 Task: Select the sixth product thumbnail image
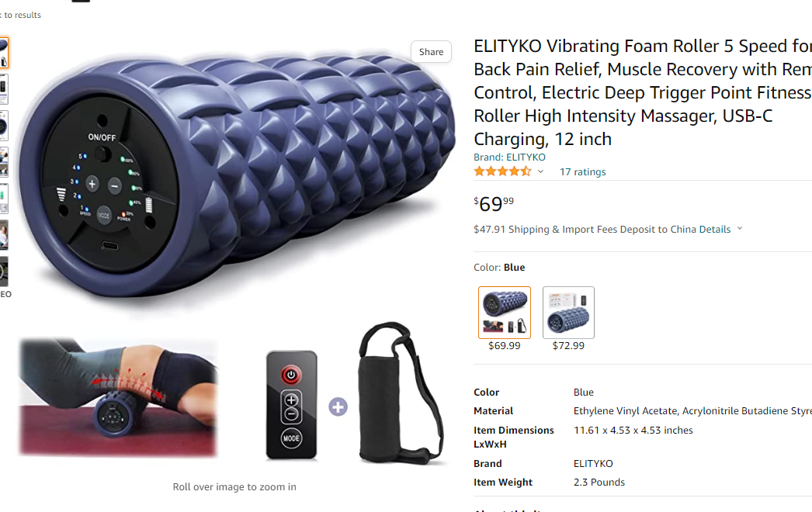tap(4, 235)
